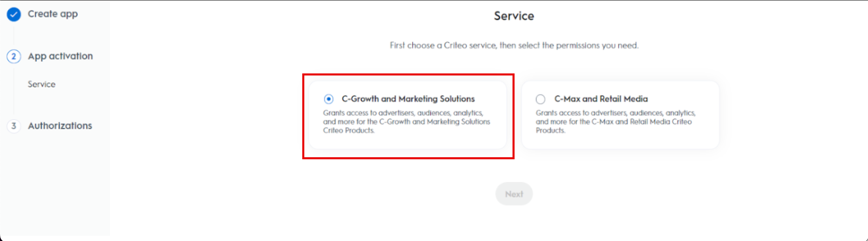Open the Service step in the sidebar
The width and height of the screenshot is (868, 241).
point(41,84)
